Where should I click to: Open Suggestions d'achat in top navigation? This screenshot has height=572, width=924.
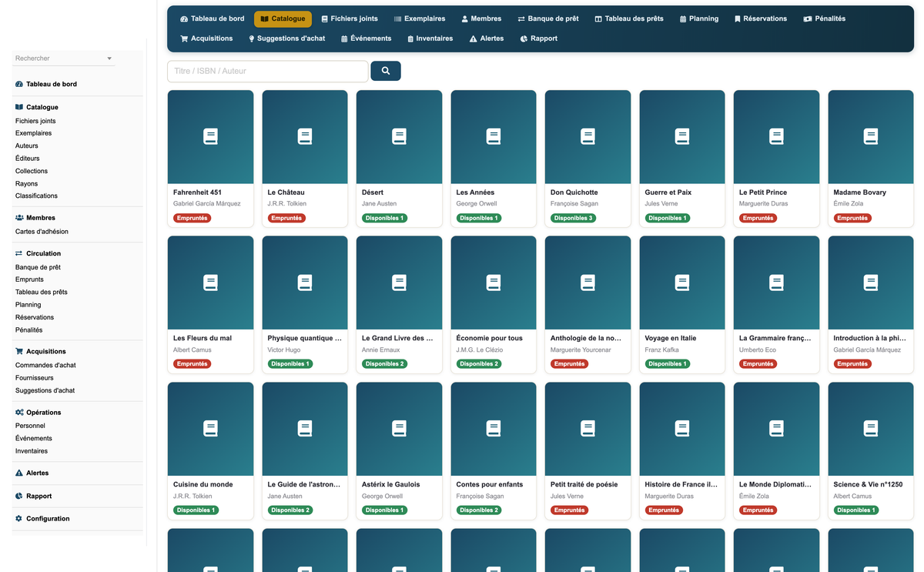pos(286,38)
